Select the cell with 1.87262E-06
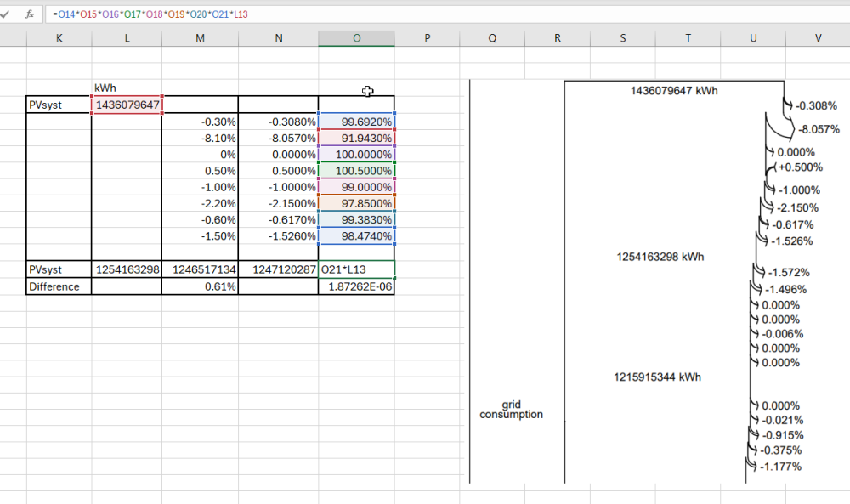This screenshot has height=504, width=850. point(356,286)
